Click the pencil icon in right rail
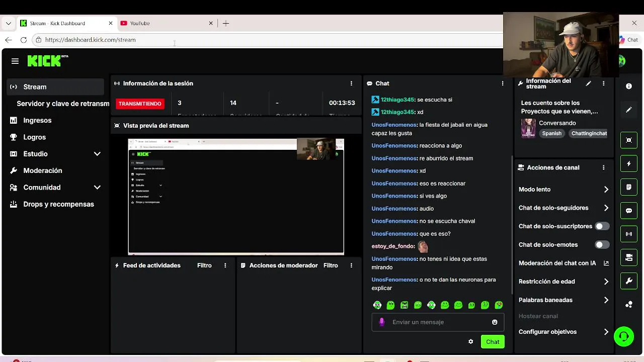 [629, 110]
